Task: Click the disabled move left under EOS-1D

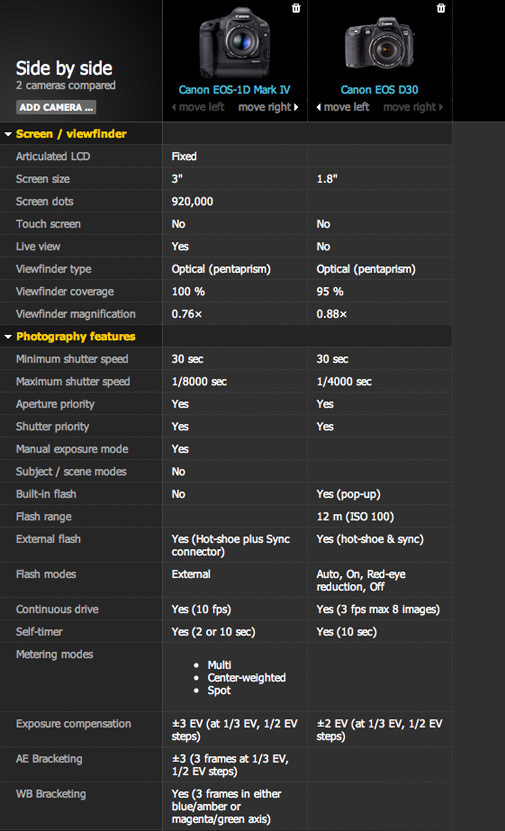Action: click(198, 107)
